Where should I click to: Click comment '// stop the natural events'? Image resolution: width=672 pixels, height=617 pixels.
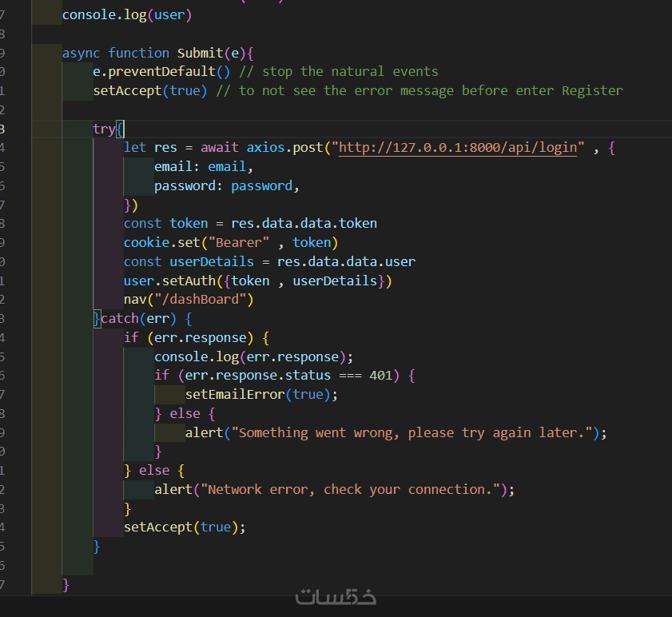(339, 72)
